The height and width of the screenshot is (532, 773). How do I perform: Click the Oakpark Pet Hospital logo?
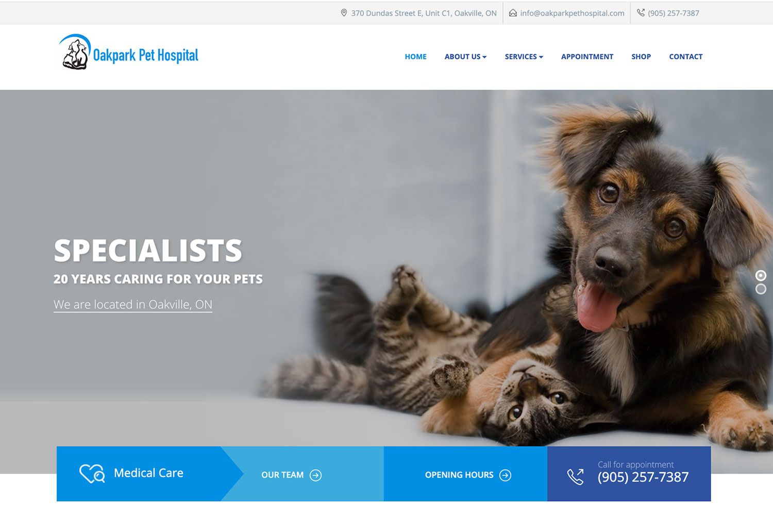pyautogui.click(x=128, y=52)
